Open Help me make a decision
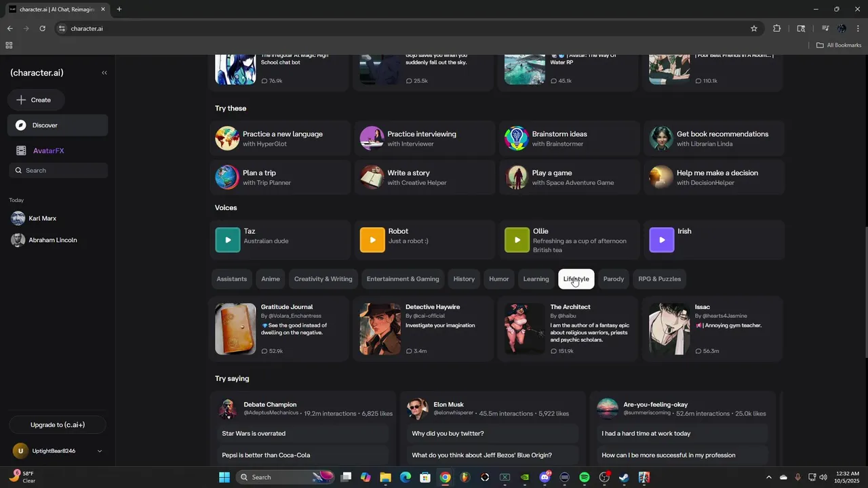Image resolution: width=868 pixels, height=488 pixels. pos(714,177)
